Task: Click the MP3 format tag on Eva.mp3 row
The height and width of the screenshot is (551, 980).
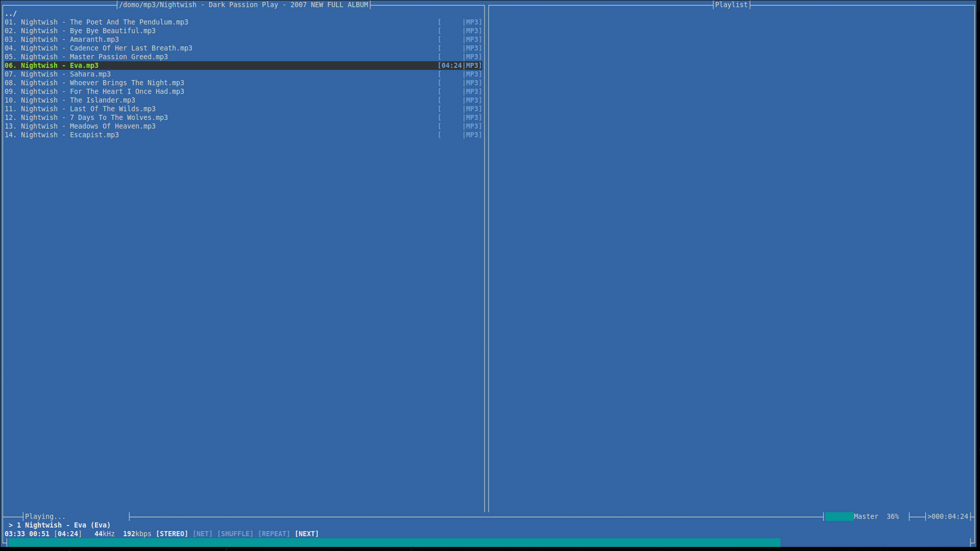Action: pyautogui.click(x=472, y=66)
